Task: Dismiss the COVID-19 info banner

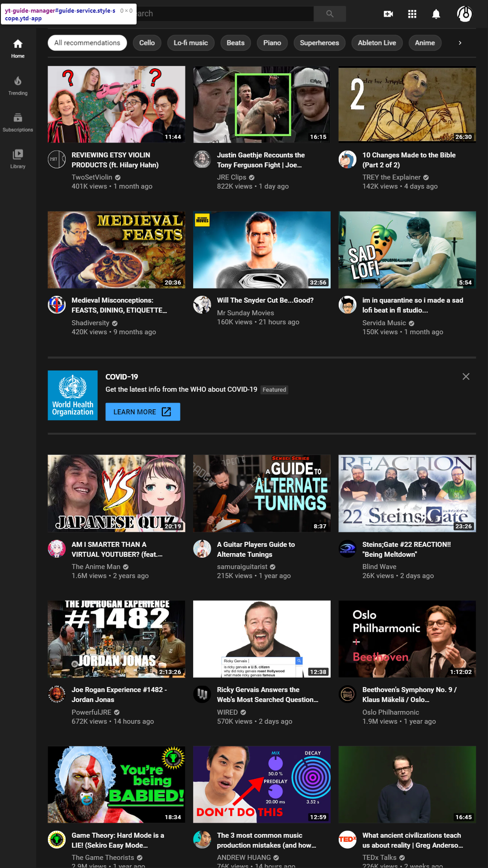Action: tap(466, 376)
